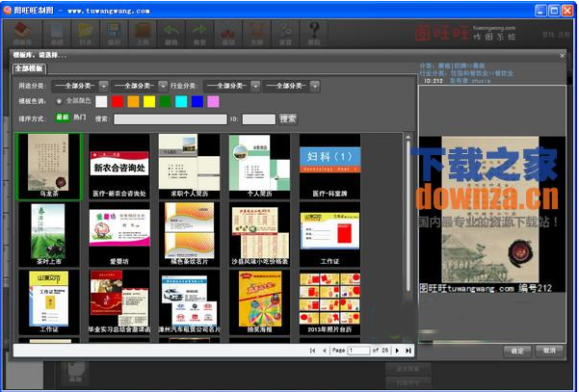Click the floppy disk save icon in main toolbar
The width and height of the screenshot is (579, 392).
114,33
